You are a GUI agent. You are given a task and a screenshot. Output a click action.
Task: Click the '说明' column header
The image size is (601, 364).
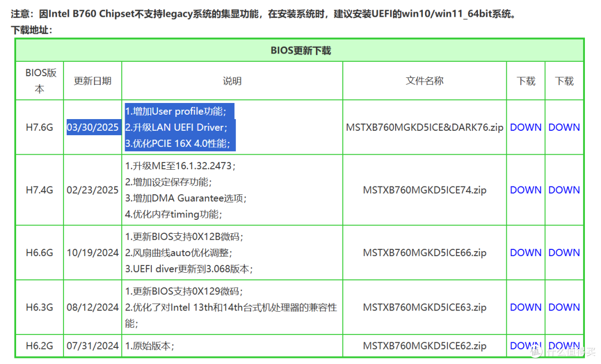[232, 81]
